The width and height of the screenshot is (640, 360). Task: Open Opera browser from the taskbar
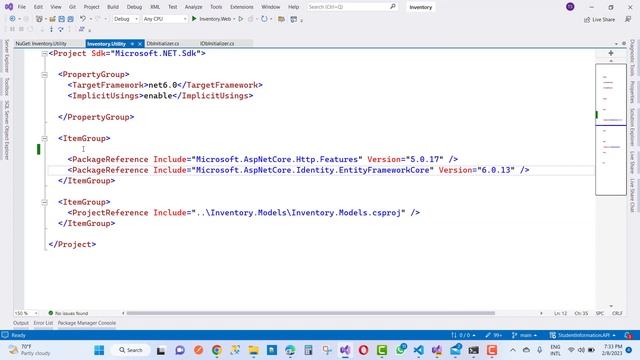pyautogui.click(x=363, y=350)
